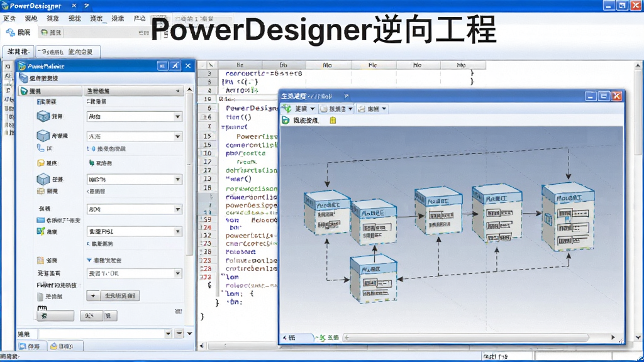Open the dialog header row dropdown arrow

(177, 90)
